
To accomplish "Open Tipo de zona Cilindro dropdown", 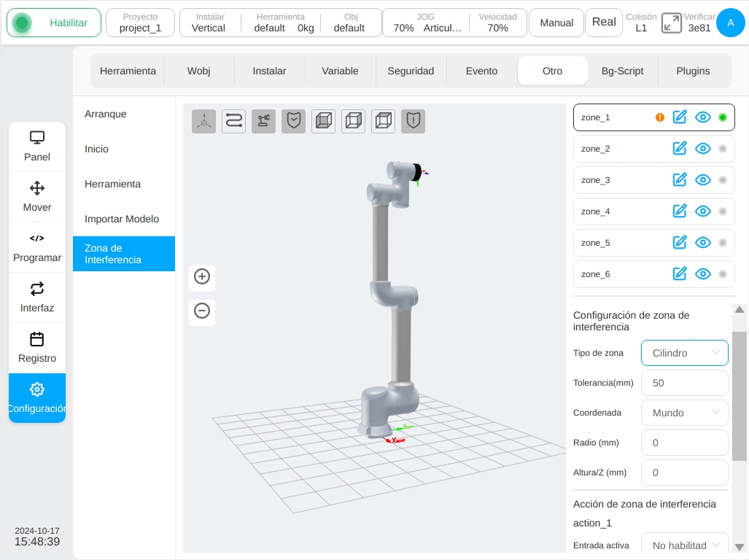I will click(x=685, y=353).
